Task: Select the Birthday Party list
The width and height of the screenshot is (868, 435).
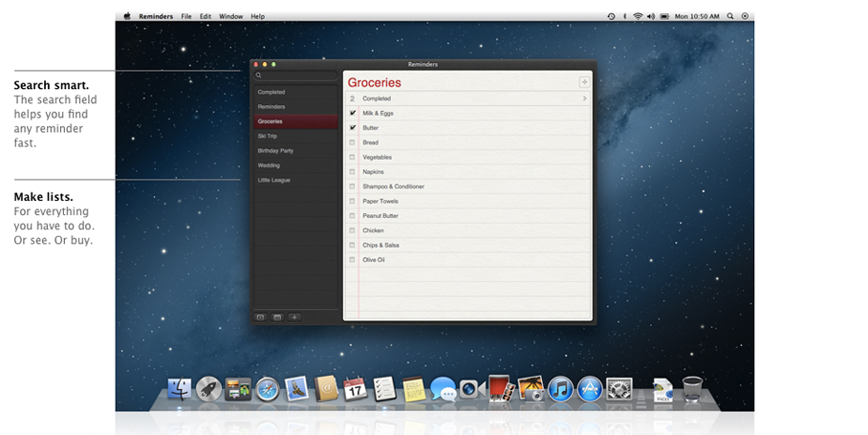Action: [295, 150]
